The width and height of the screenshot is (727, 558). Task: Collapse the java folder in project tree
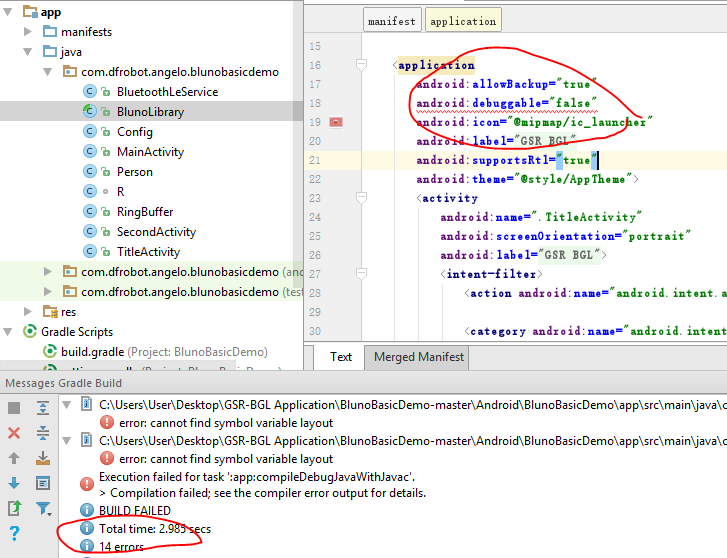(x=28, y=52)
